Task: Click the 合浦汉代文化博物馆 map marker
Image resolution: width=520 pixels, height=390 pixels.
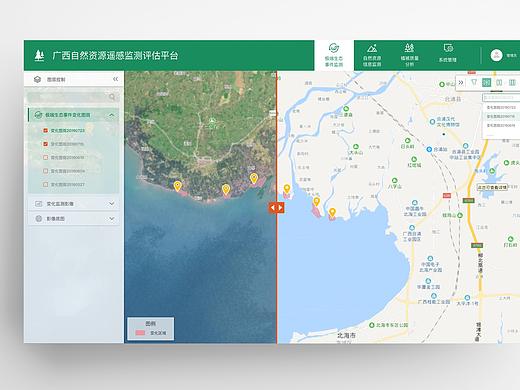Action: pyautogui.click(x=432, y=122)
